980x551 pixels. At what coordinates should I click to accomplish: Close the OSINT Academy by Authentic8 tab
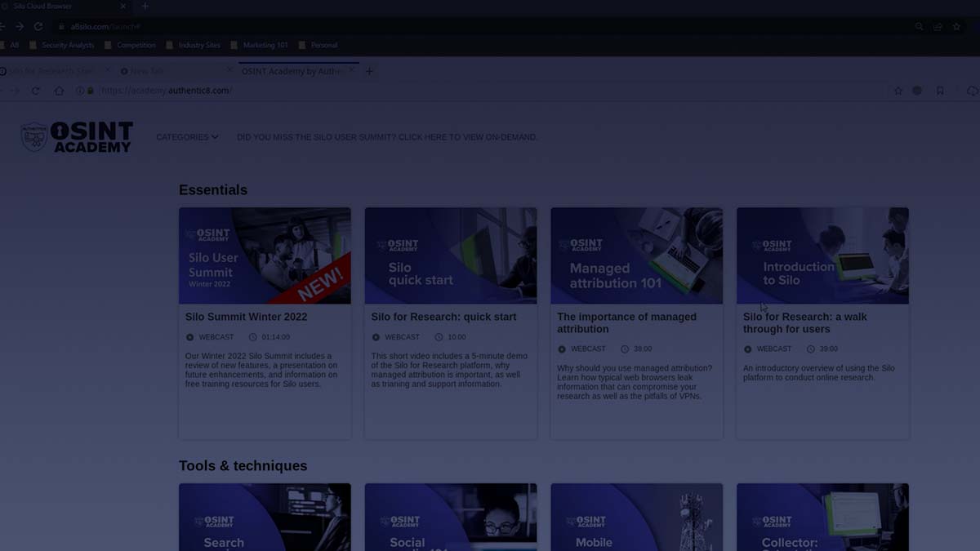pos(352,71)
